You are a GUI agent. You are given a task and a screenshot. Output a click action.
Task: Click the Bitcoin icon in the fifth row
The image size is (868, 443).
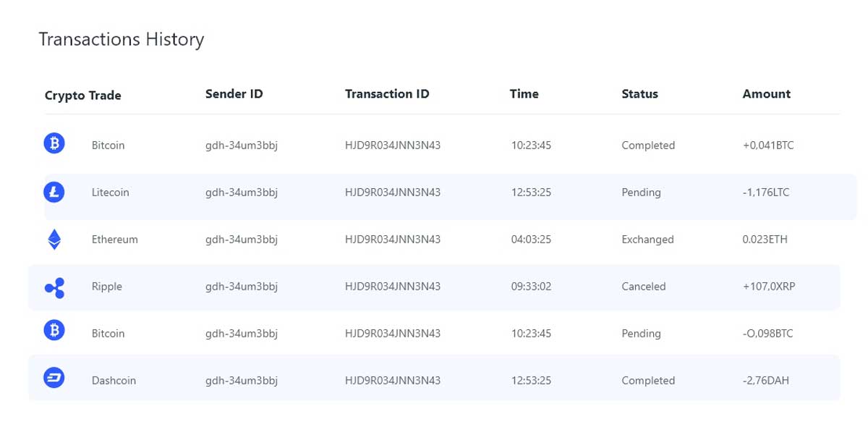coord(54,332)
